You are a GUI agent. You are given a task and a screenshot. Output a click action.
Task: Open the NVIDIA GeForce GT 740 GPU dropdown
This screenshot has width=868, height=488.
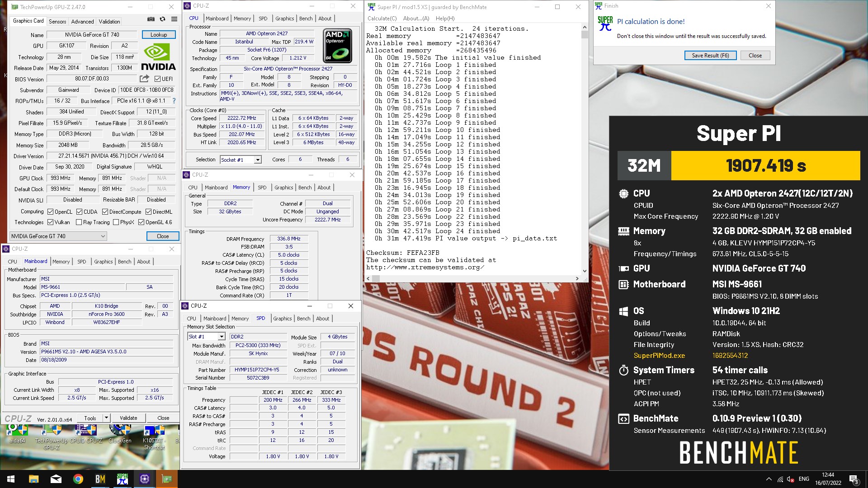(58, 236)
